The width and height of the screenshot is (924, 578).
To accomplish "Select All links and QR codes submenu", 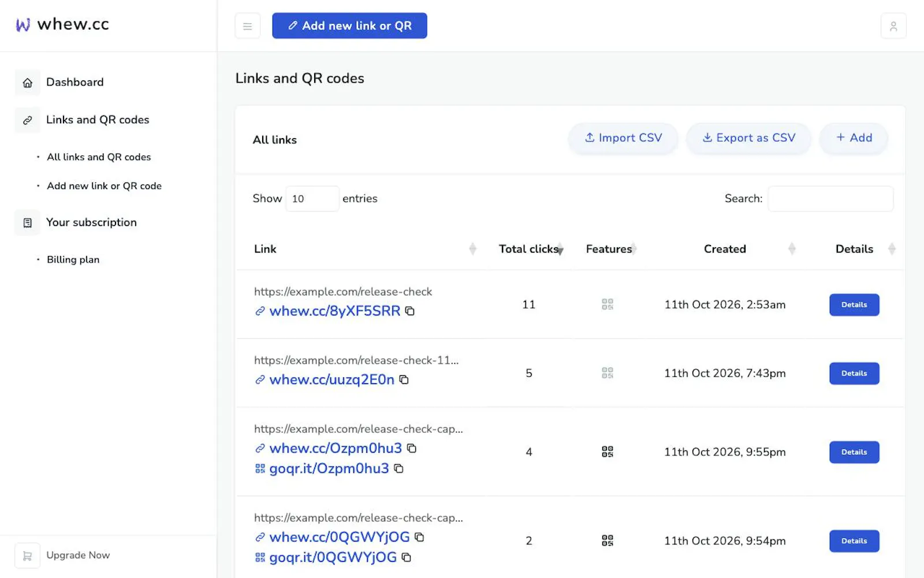I will 99,157.
